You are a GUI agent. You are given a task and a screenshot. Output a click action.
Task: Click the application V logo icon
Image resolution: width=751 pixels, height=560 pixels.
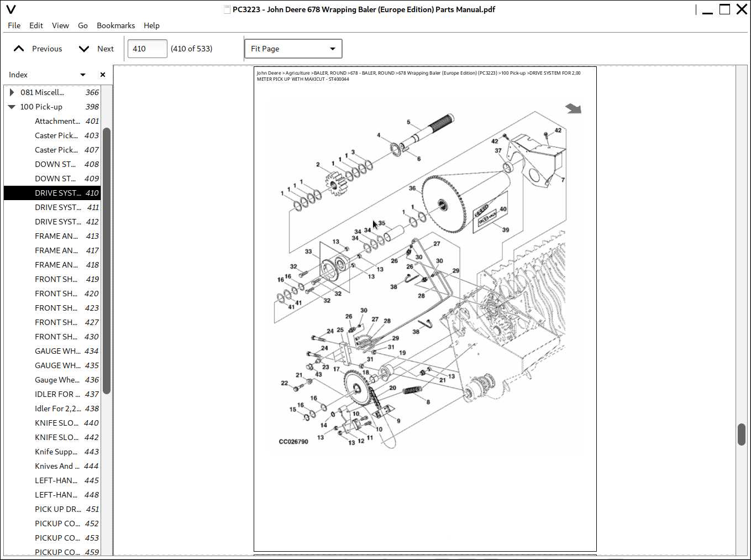click(10, 9)
